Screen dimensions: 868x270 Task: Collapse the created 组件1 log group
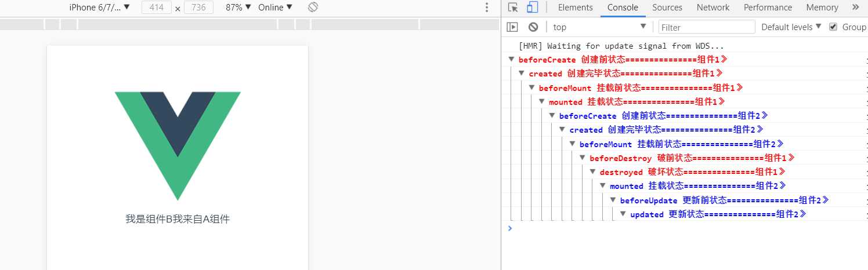click(x=522, y=73)
